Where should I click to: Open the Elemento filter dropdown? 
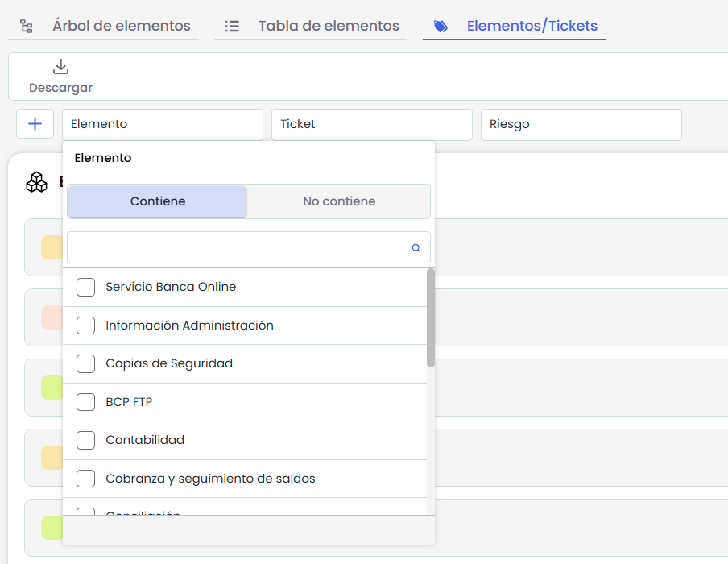(x=162, y=124)
